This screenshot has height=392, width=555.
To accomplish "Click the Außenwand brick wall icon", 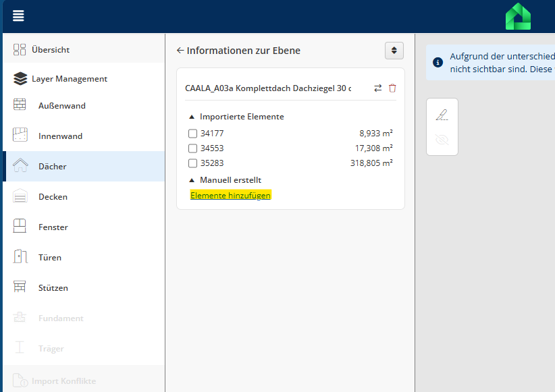I will pyautogui.click(x=20, y=105).
